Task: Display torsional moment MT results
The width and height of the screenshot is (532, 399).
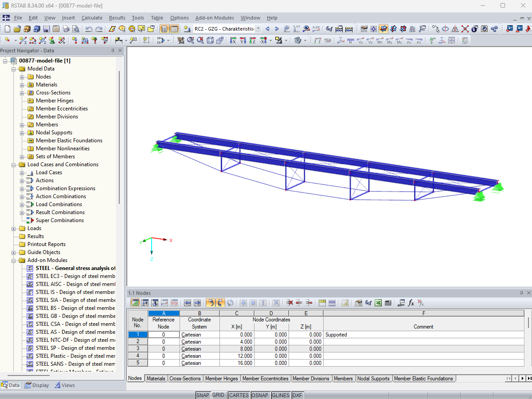Action: [x=380, y=40]
